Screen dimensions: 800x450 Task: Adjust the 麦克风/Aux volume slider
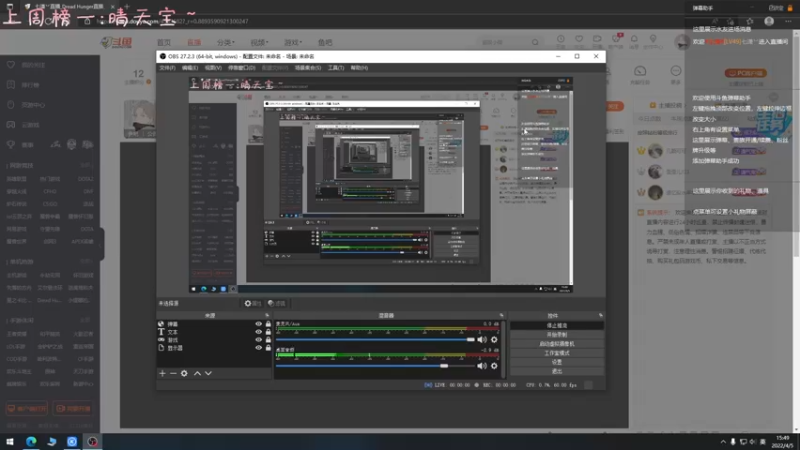(x=375, y=340)
